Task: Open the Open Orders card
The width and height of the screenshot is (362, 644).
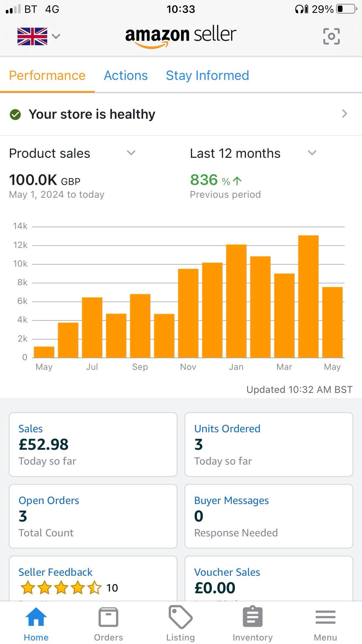Action: point(93,516)
